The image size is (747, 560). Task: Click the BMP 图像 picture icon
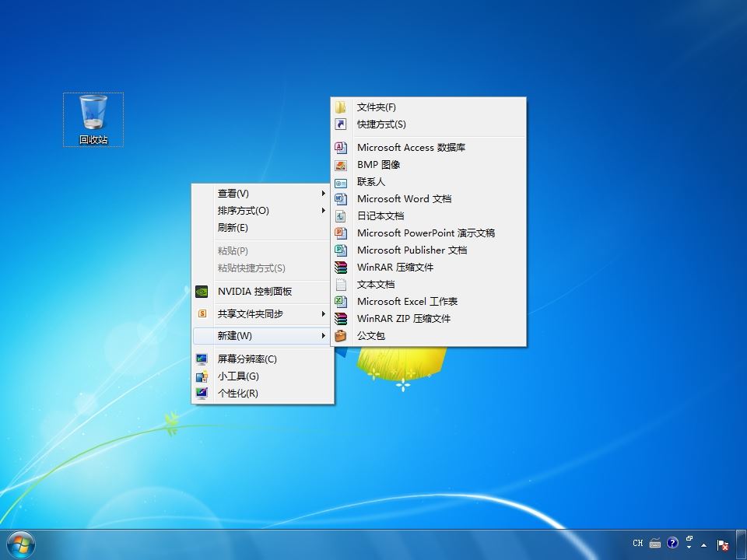coord(341,165)
